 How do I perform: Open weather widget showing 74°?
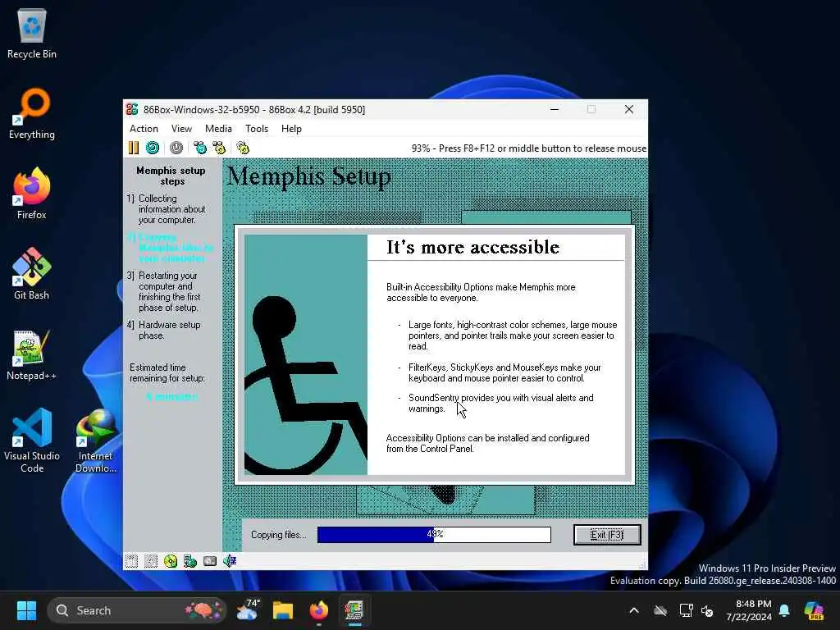pyautogui.click(x=248, y=610)
